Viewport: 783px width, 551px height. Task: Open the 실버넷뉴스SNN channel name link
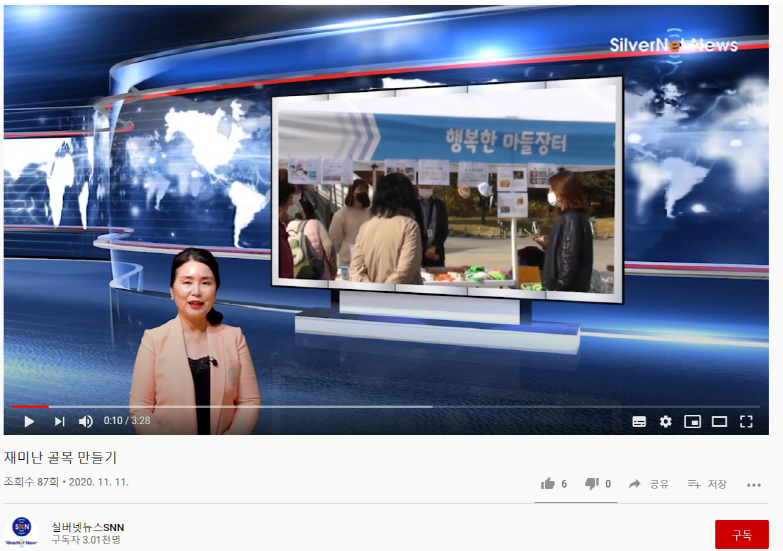tap(88, 527)
